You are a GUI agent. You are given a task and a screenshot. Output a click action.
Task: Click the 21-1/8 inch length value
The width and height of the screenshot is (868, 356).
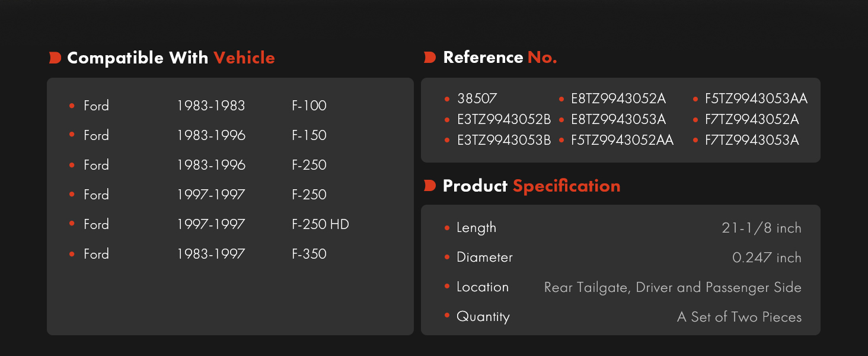point(761,228)
